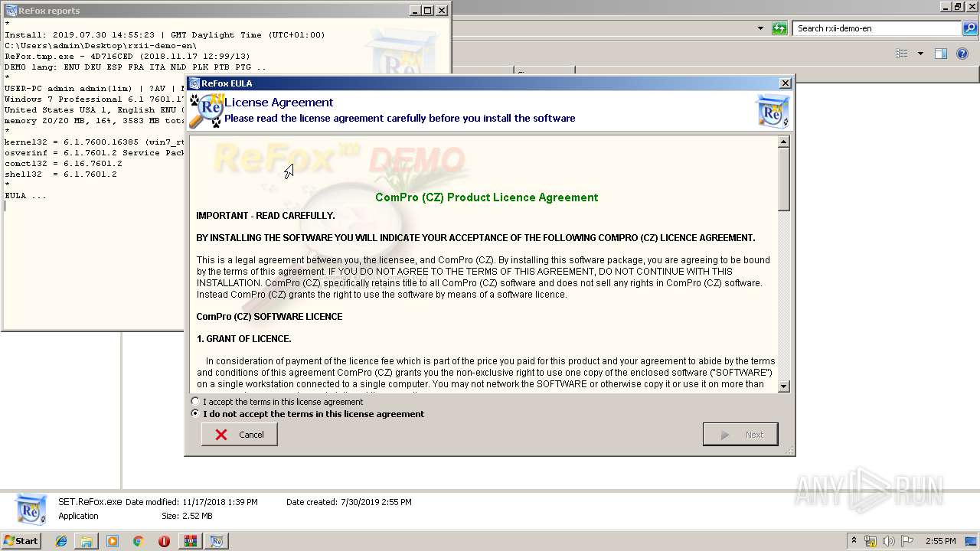
Task: Open Windows Explorer from taskbar
Action: tap(87, 541)
